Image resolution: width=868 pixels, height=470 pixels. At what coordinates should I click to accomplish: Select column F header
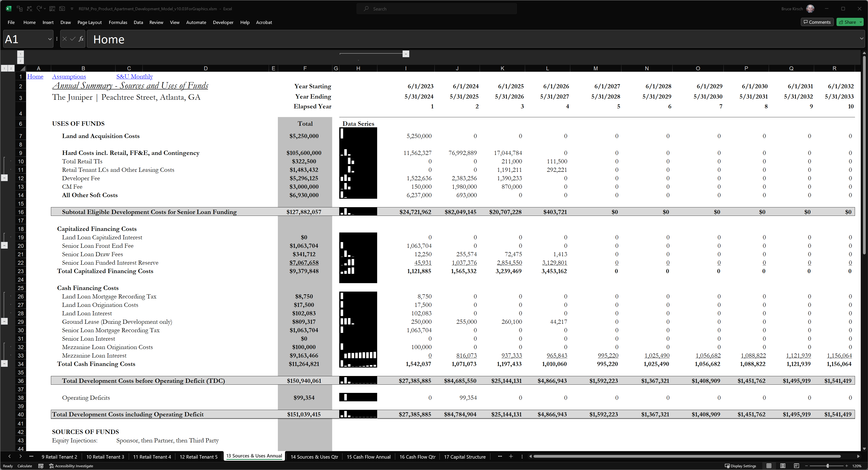pos(305,68)
